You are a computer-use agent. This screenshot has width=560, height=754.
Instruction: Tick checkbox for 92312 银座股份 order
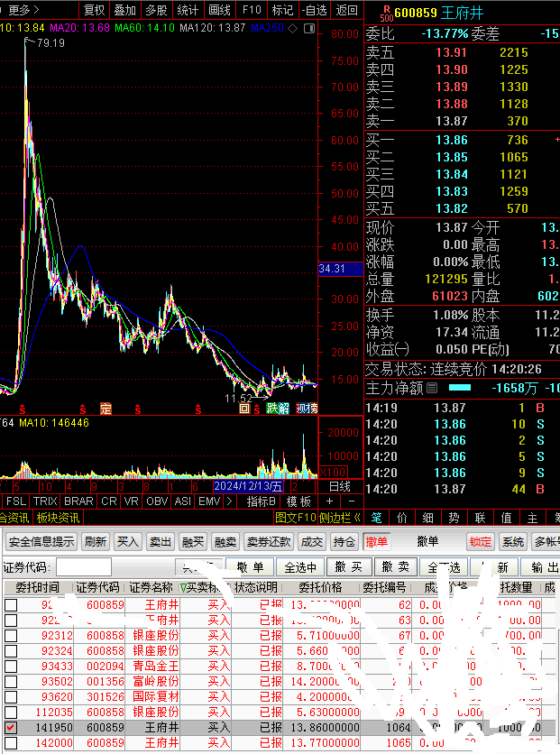click(x=11, y=636)
